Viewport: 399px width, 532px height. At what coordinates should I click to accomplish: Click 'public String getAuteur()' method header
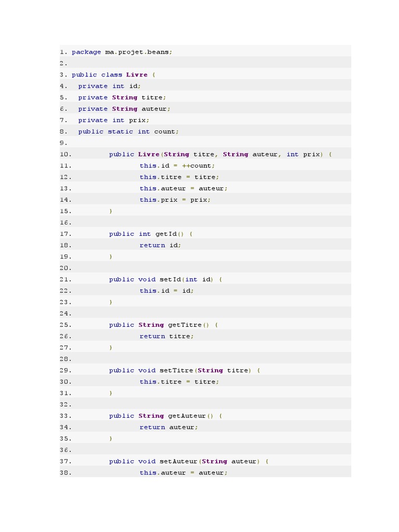166,416
